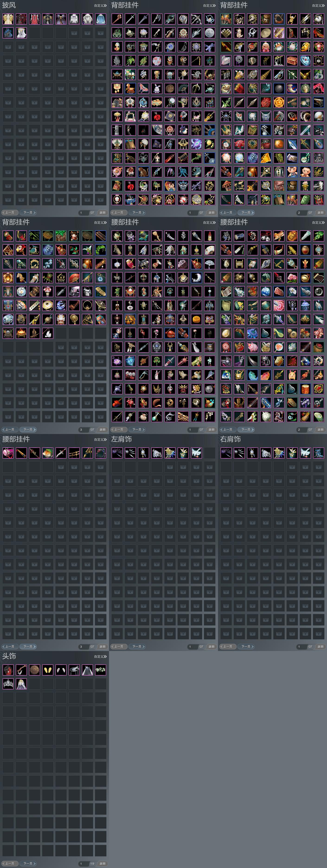Click 跳转 in the 披风 panel
Image resolution: width=327 pixels, height=868 pixels.
[x=103, y=213]
